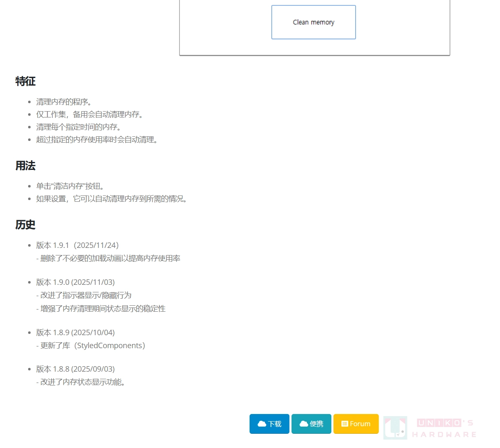This screenshot has height=448, width=500.
Task: Select the 历史 section heading
Action: click(26, 225)
